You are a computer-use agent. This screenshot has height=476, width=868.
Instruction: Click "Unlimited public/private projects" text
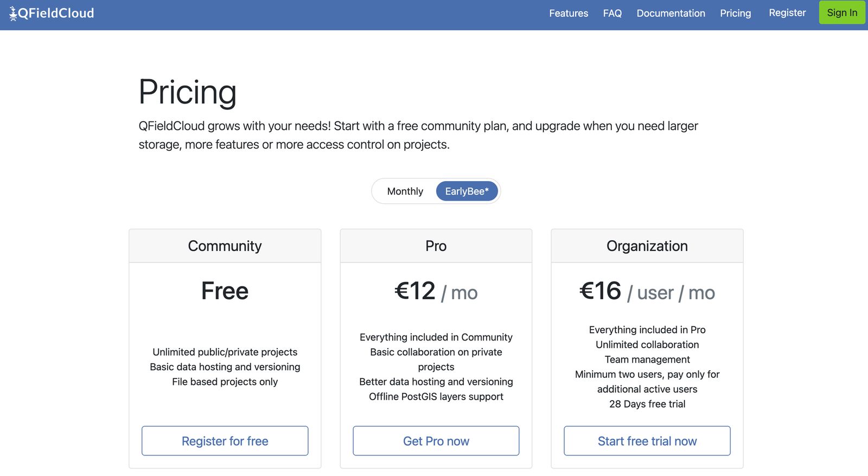click(x=225, y=352)
